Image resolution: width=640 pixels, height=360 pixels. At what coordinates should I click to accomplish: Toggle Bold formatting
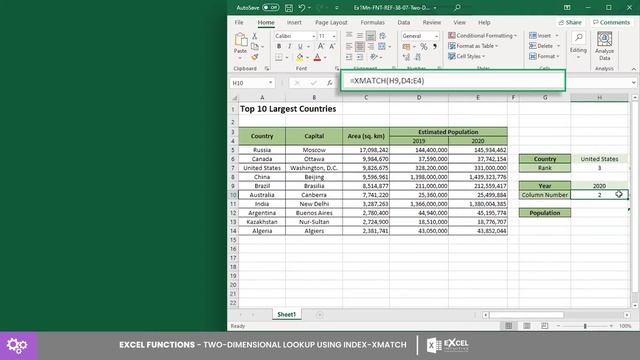coord(279,47)
